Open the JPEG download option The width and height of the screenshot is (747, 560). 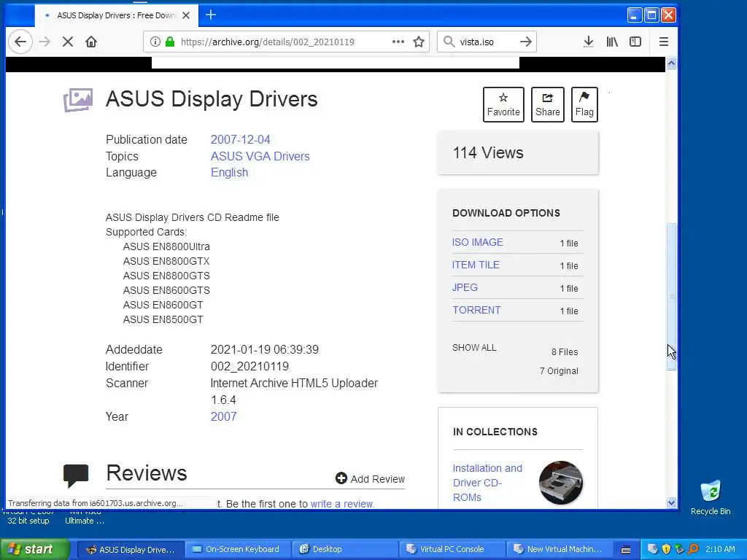(465, 287)
